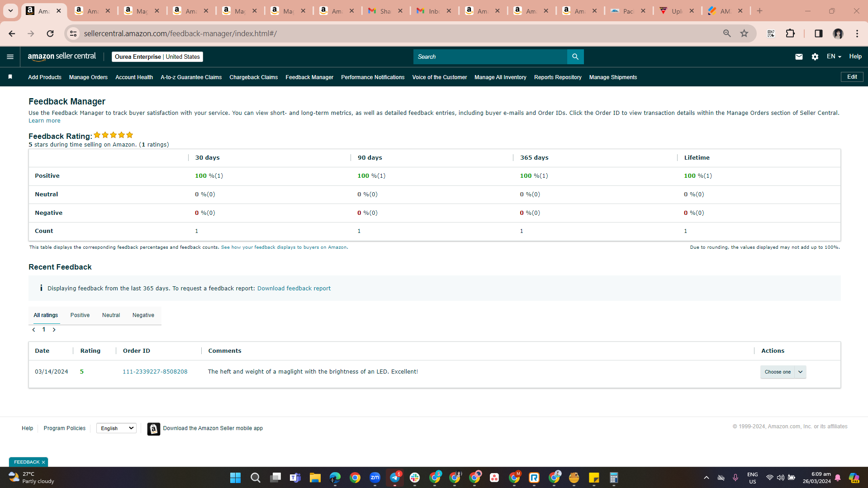Open Chargeback Claims page

[x=254, y=77]
